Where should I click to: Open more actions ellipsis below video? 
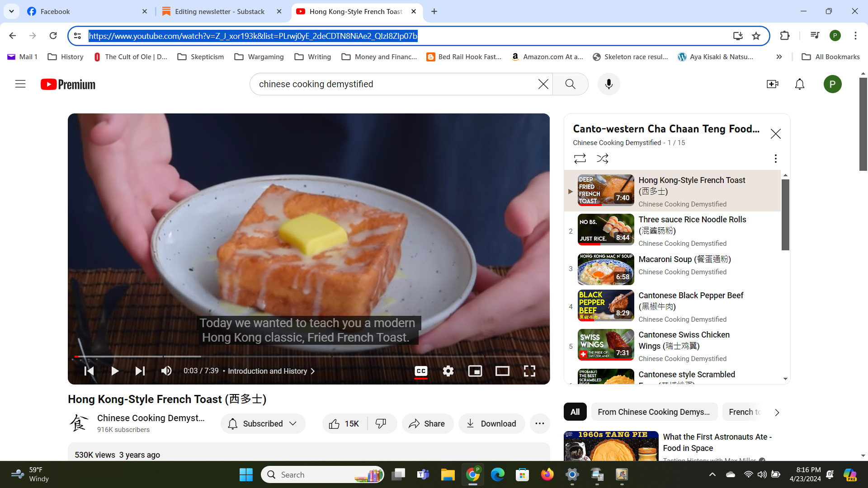[x=539, y=424]
